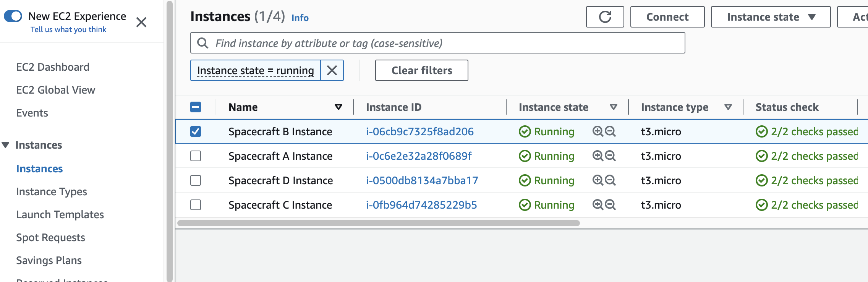
Task: Remove the running state filter with X
Action: click(x=332, y=70)
